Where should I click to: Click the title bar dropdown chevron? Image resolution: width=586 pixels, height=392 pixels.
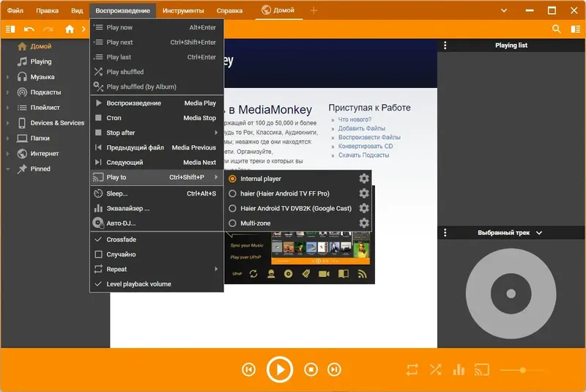(x=504, y=10)
